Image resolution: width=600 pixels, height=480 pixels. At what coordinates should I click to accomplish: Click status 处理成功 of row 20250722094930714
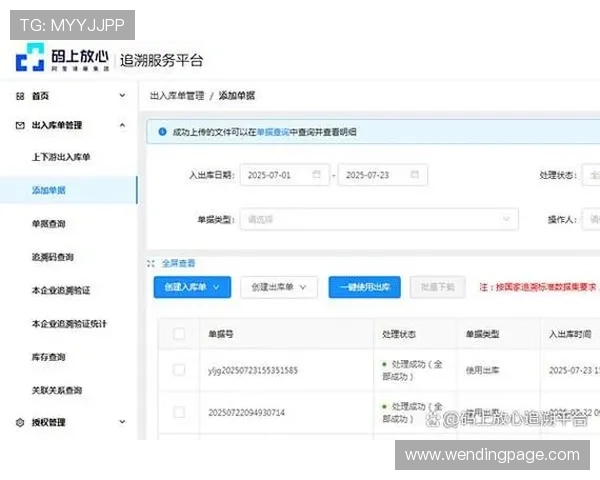coord(412,412)
